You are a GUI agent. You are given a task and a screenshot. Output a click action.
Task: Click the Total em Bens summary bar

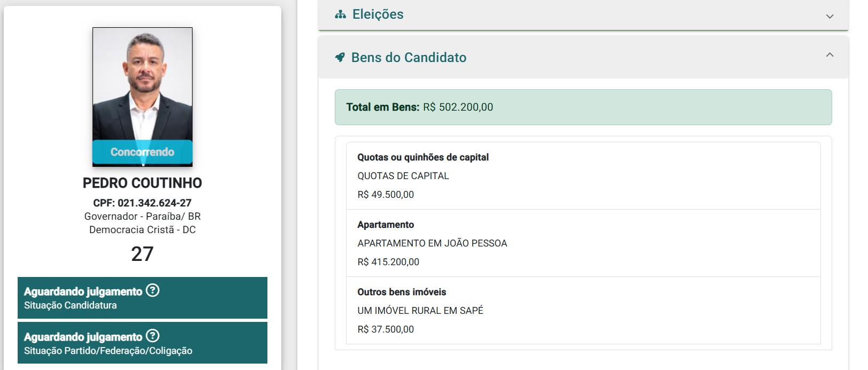(x=583, y=107)
